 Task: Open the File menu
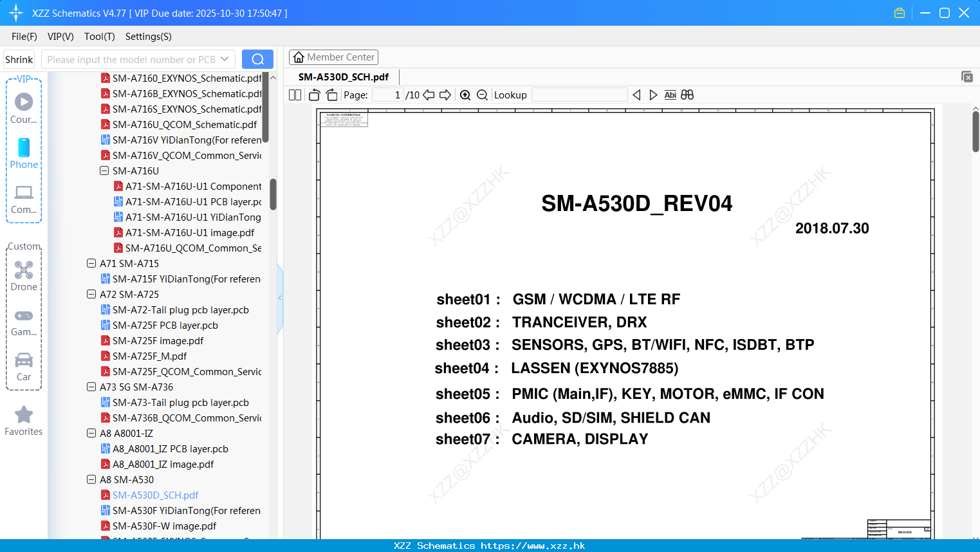[24, 37]
